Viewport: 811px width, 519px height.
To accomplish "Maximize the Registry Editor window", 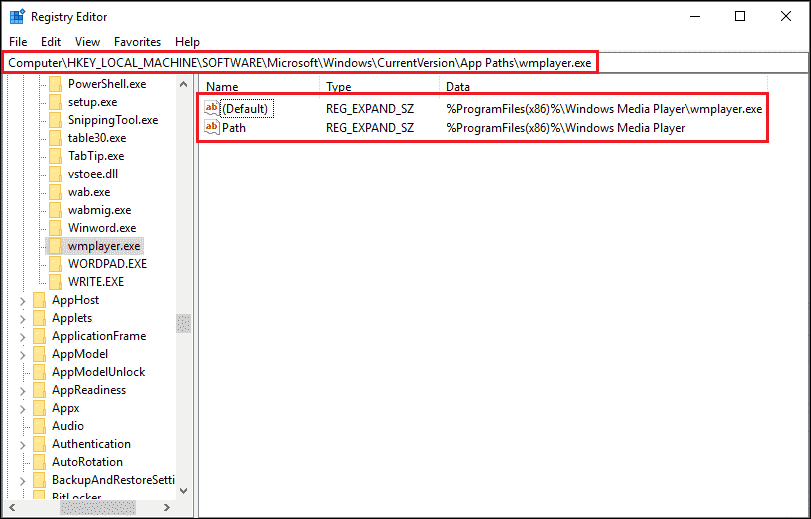I will [740, 17].
